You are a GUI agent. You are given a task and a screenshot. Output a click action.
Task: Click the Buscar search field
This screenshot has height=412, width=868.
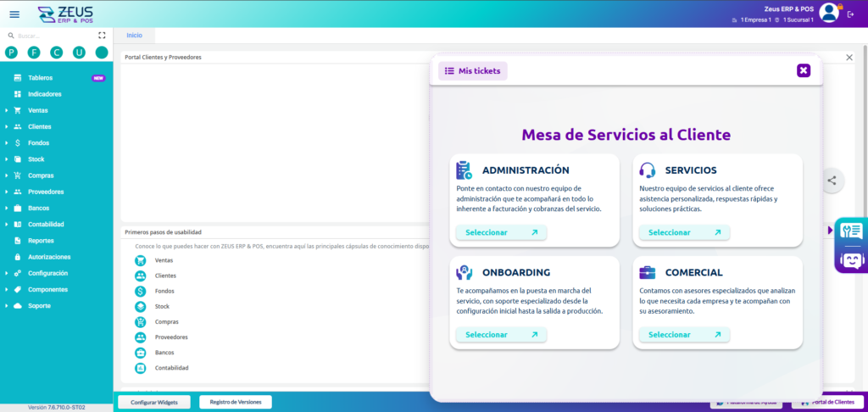[x=51, y=36]
